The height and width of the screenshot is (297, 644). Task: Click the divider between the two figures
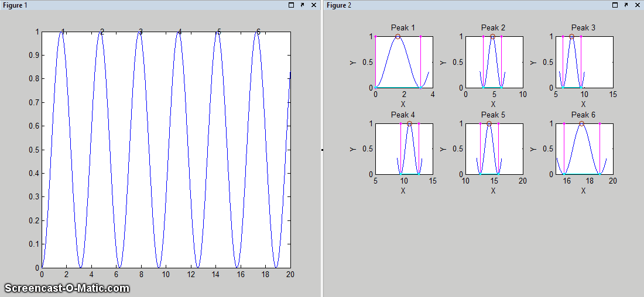click(322, 150)
